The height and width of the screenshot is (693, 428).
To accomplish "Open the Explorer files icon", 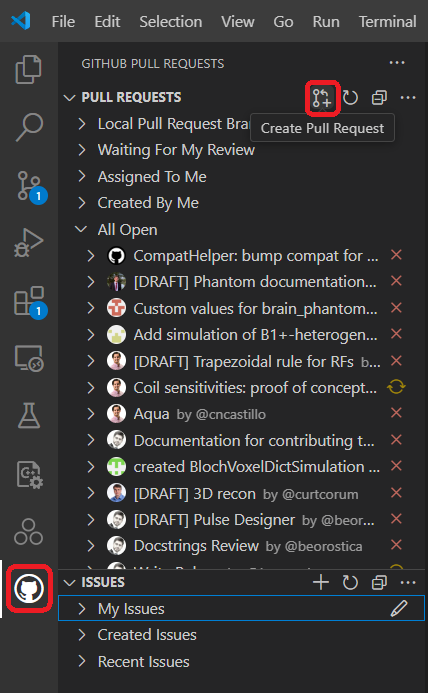I will coord(29,69).
